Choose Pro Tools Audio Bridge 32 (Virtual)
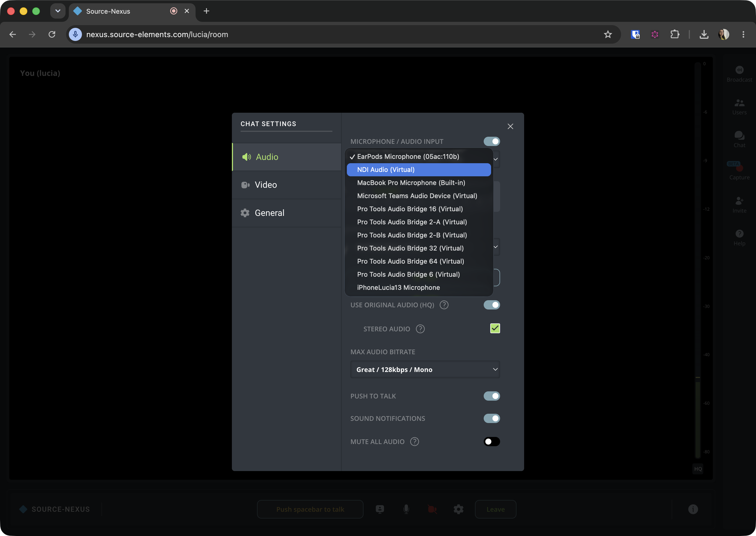The height and width of the screenshot is (536, 756). point(418,248)
